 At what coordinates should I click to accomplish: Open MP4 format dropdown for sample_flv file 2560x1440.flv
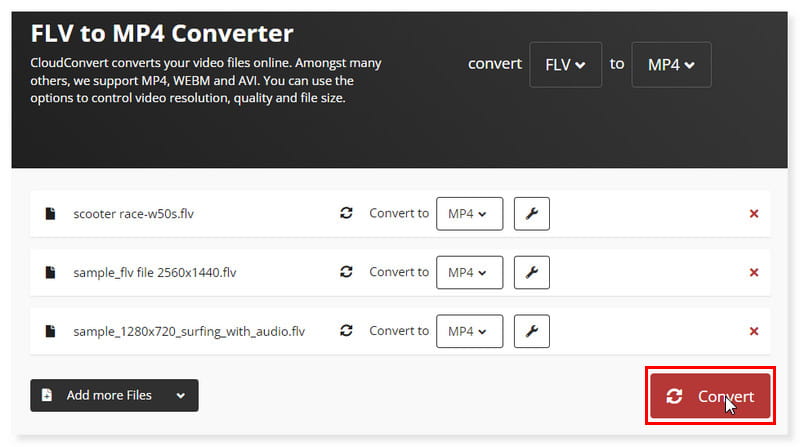click(469, 272)
